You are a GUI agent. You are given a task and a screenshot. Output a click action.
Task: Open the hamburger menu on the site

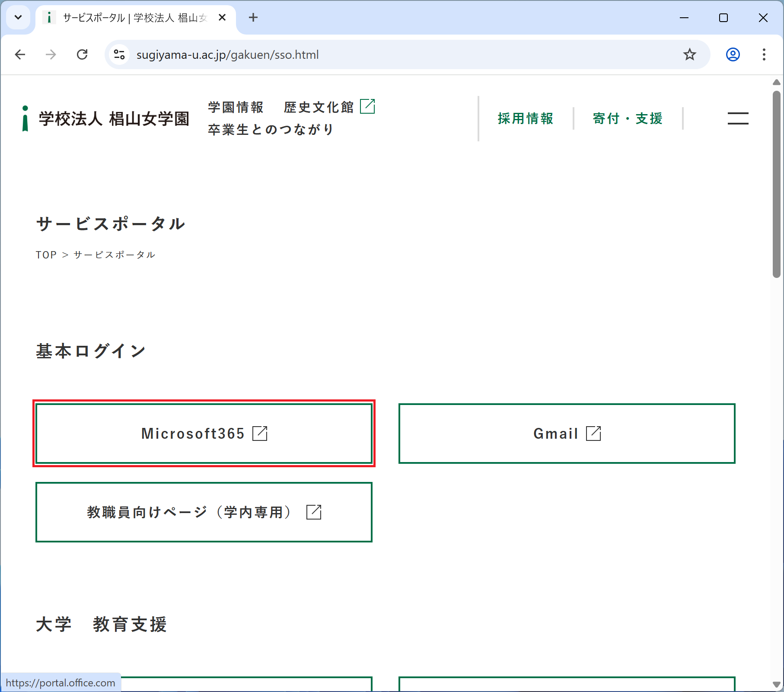click(738, 118)
